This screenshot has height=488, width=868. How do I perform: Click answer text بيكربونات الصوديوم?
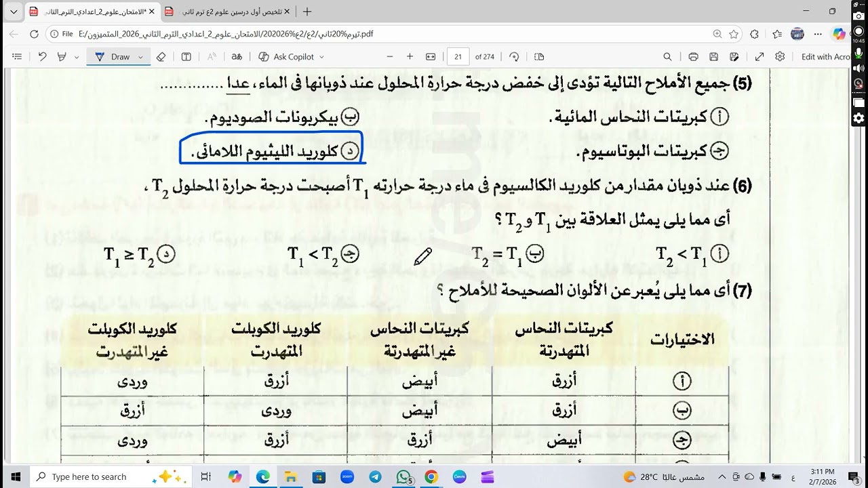click(271, 118)
